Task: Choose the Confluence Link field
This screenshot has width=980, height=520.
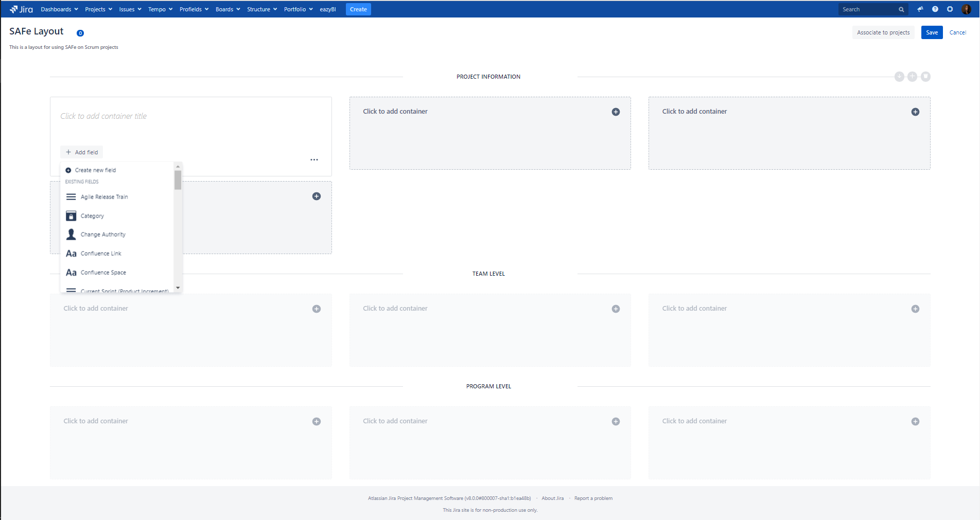Action: point(101,253)
